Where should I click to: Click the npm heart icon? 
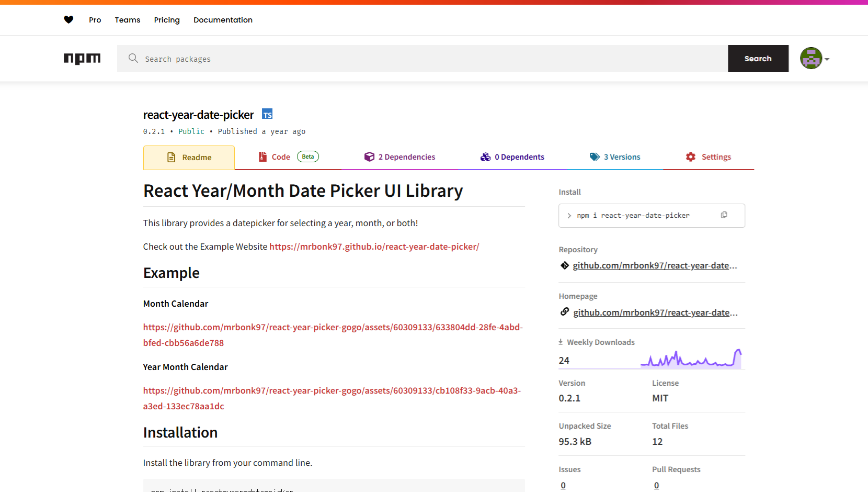point(68,20)
